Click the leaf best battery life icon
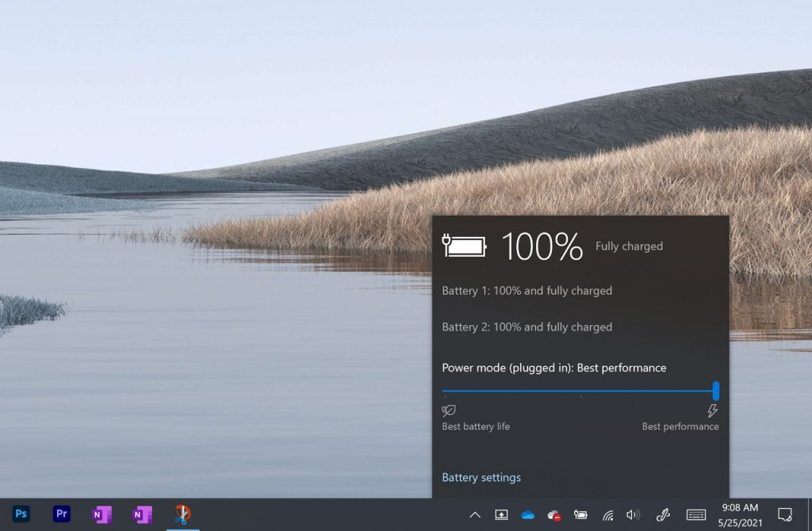This screenshot has width=812, height=531. coord(449,411)
